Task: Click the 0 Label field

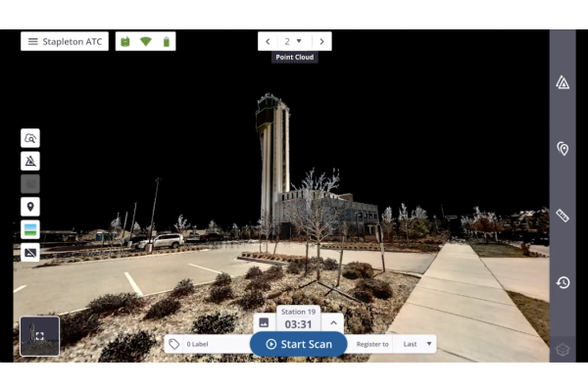Action: [x=216, y=344]
